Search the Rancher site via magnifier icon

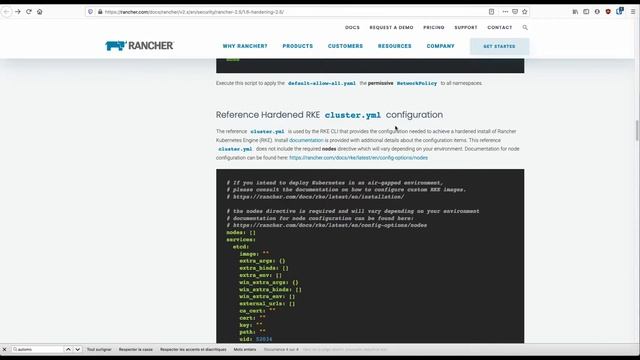click(x=525, y=27)
